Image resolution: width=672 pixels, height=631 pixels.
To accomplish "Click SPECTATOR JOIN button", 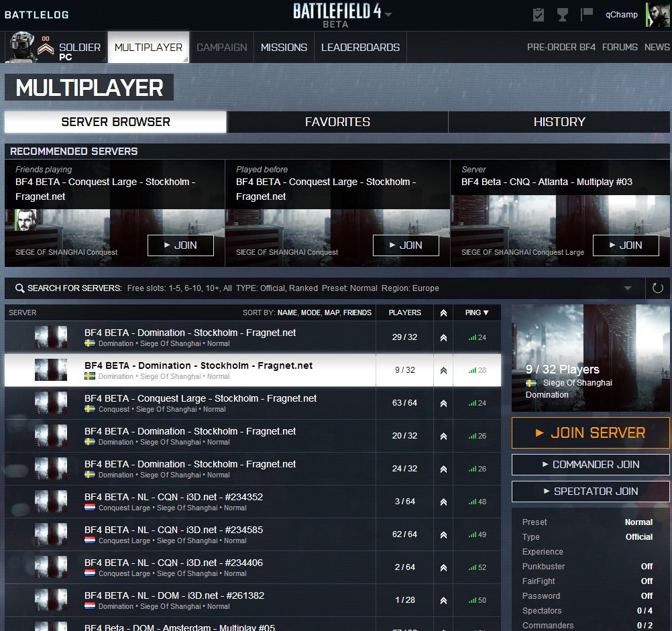I will [x=591, y=492].
